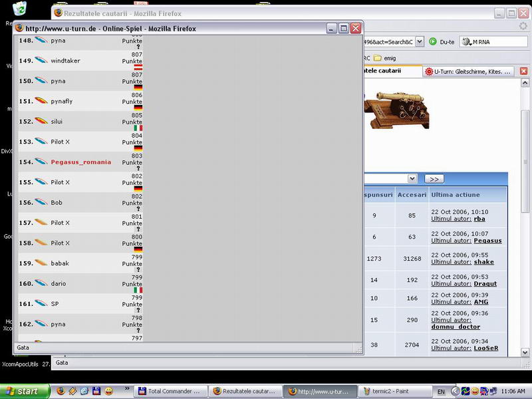Image resolution: width=532 pixels, height=399 pixels.
Task: Switch to Total Commander taskbar button
Action: pyautogui.click(x=170, y=391)
